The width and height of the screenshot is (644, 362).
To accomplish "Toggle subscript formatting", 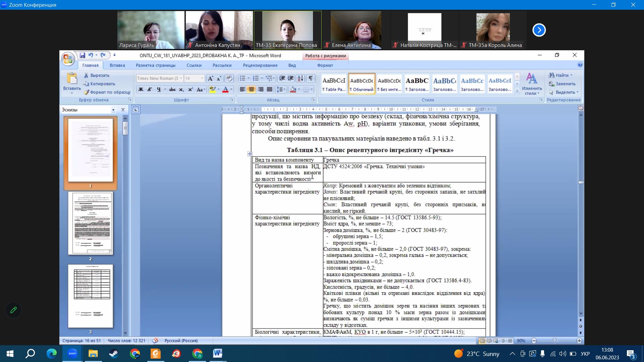I will tap(181, 89).
